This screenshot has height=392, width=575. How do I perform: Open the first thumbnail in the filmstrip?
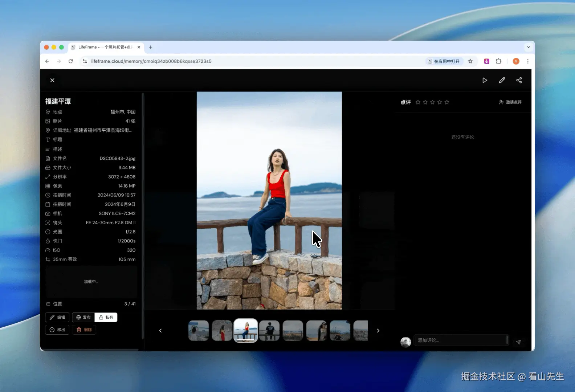pos(199,331)
